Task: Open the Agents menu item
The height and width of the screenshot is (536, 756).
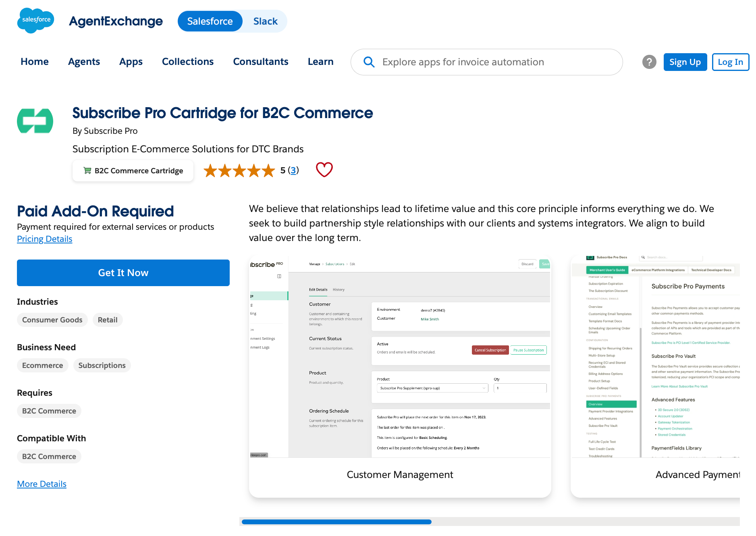Action: [x=84, y=62]
